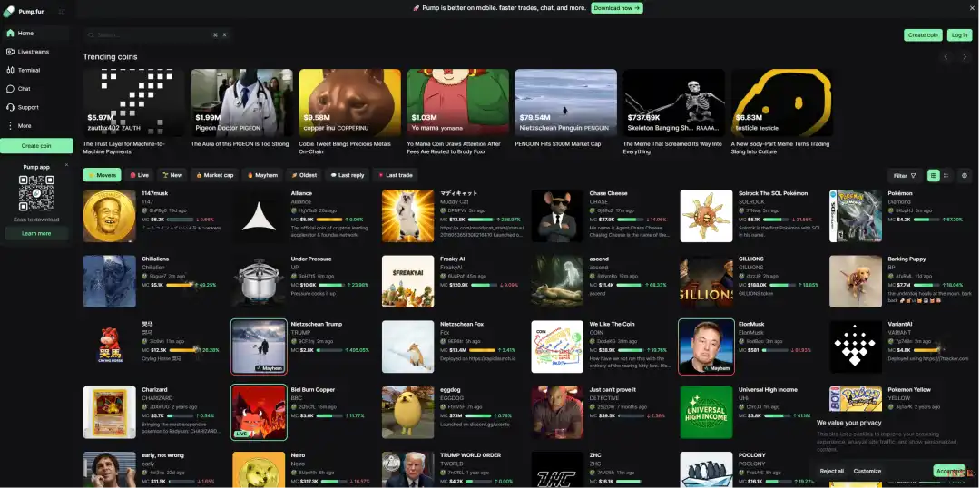Collapse the sidebar using the panel icon

coord(62,12)
